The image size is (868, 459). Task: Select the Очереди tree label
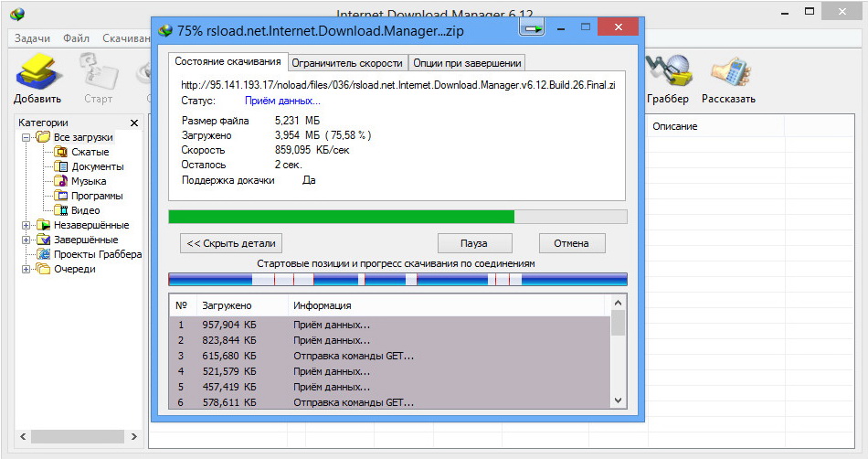[x=75, y=269]
